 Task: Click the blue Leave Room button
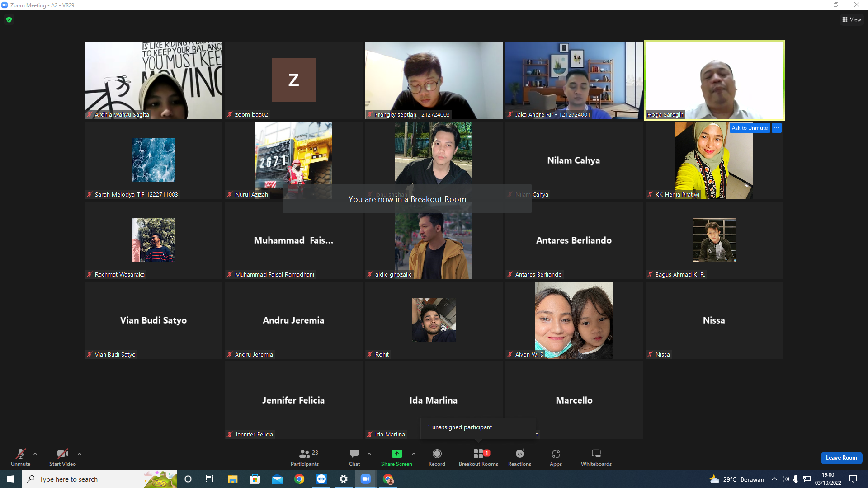coord(841,458)
